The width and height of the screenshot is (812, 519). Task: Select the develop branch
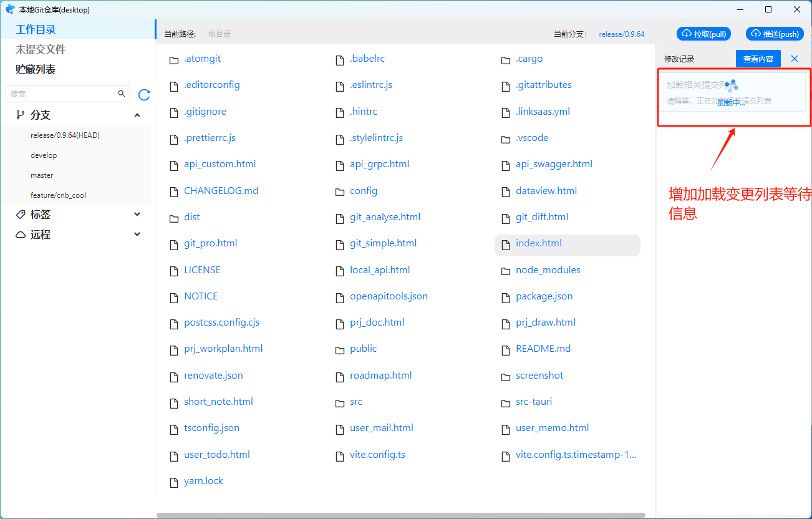[44, 155]
